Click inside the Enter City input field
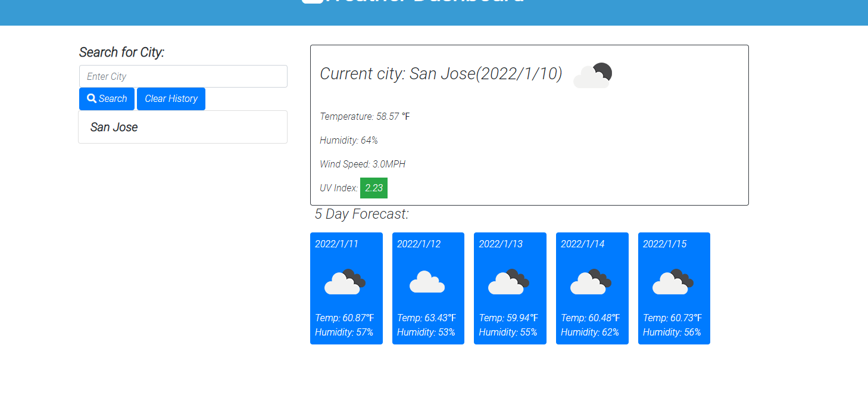 (183, 76)
